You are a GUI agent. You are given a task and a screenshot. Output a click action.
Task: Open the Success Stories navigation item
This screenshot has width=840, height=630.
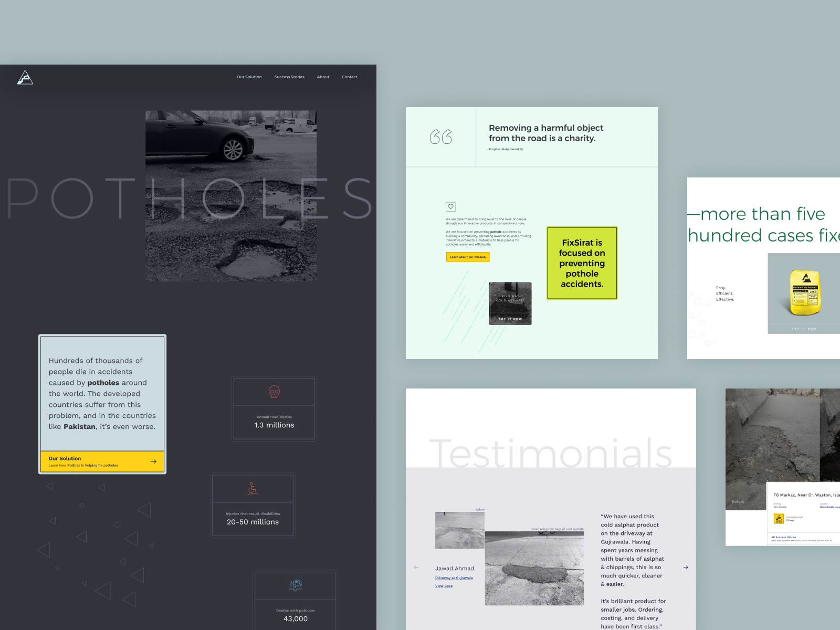[x=289, y=77]
